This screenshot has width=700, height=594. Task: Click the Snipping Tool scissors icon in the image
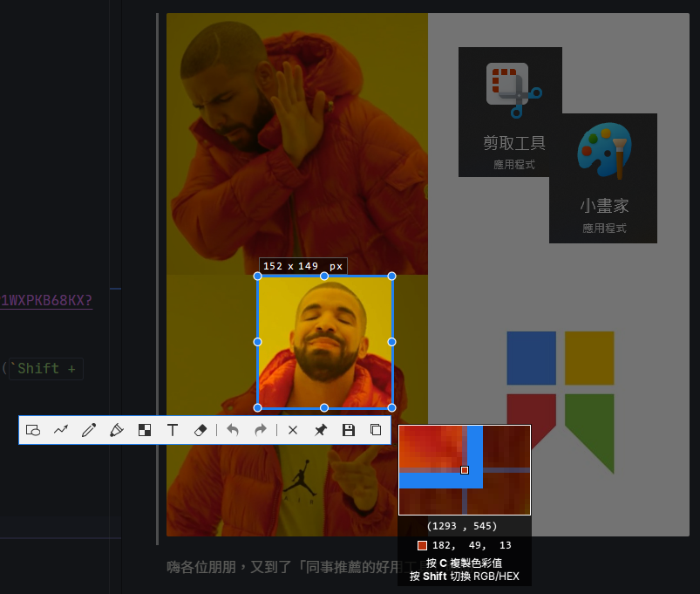click(x=513, y=90)
